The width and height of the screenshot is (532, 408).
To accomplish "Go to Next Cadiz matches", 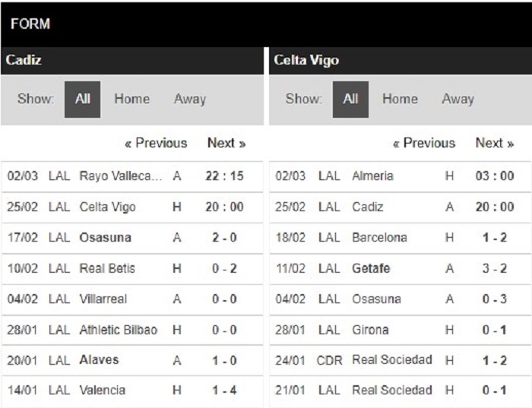I will (226, 143).
